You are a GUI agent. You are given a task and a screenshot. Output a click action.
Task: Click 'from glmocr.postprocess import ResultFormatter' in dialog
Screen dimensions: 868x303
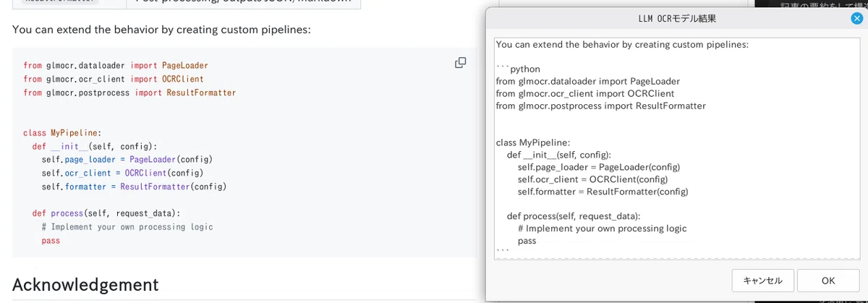tap(601, 106)
